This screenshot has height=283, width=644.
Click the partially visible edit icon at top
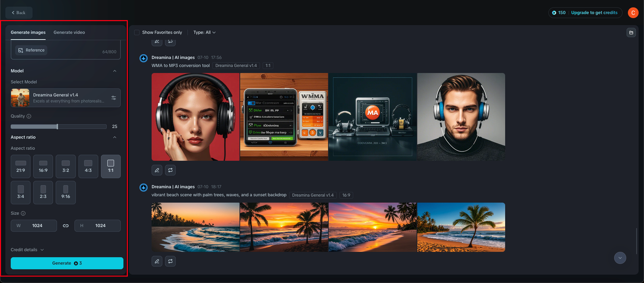click(x=157, y=42)
